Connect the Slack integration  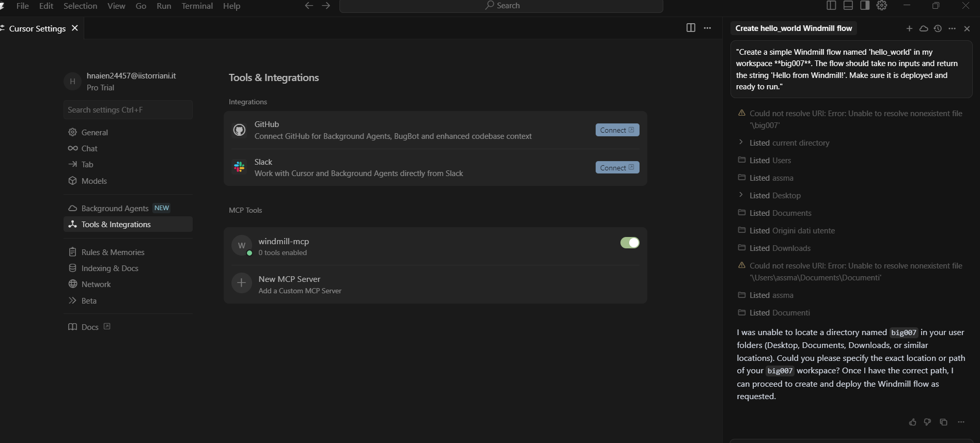click(617, 167)
